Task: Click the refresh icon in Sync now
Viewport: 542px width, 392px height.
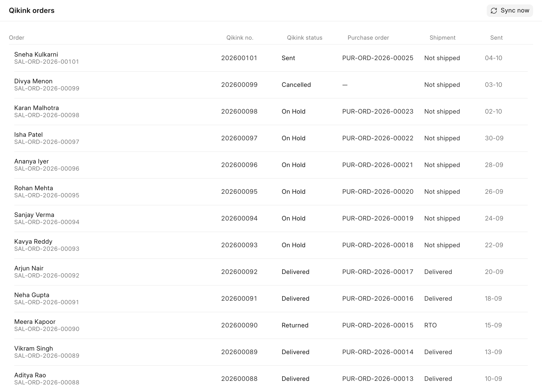Action: (494, 11)
